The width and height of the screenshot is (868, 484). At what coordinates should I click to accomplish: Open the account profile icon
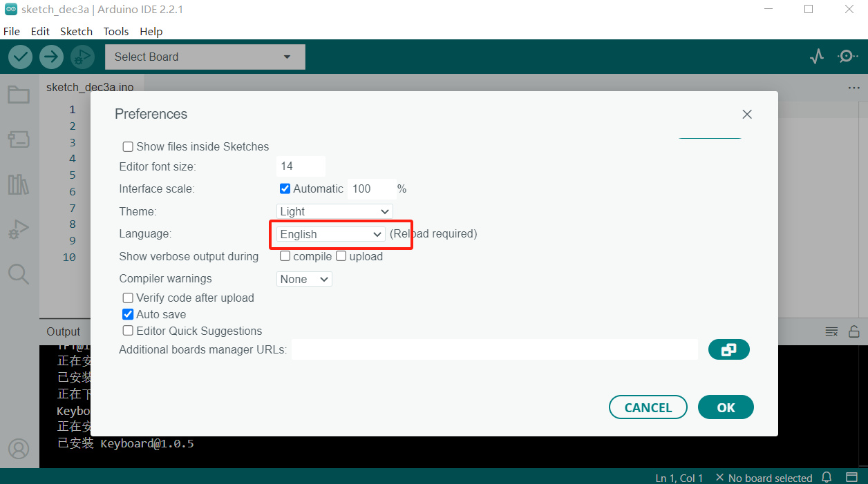pos(19,449)
